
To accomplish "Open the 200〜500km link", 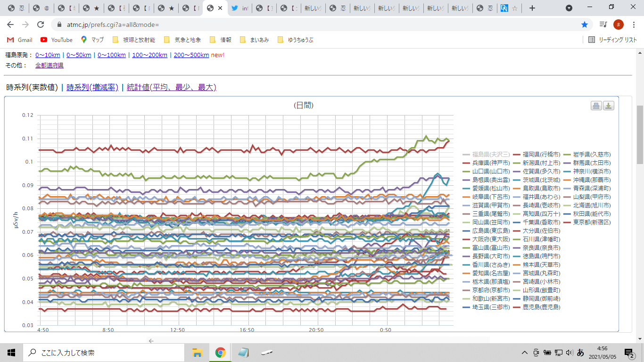I will [191, 55].
